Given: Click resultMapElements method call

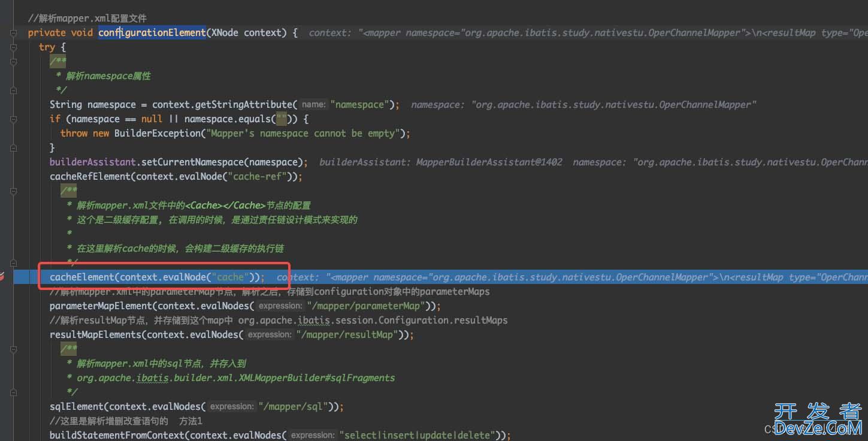Looking at the screenshot, I should (x=95, y=334).
